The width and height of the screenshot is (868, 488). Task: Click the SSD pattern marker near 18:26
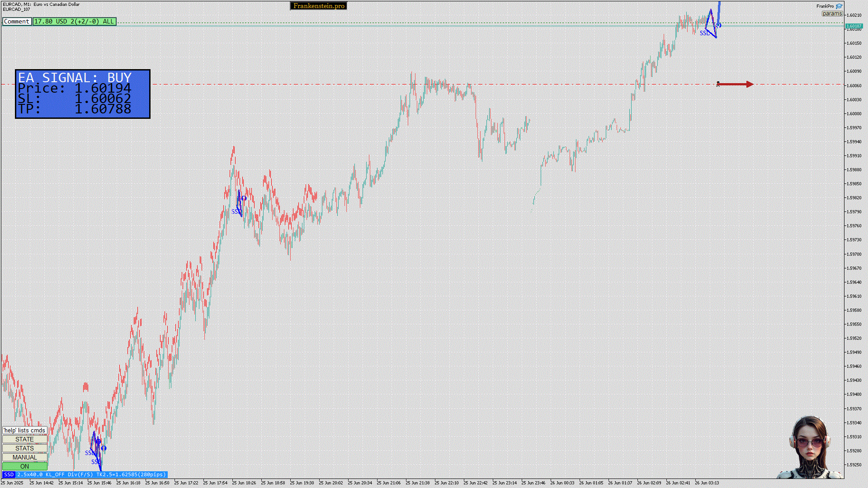[239, 203]
